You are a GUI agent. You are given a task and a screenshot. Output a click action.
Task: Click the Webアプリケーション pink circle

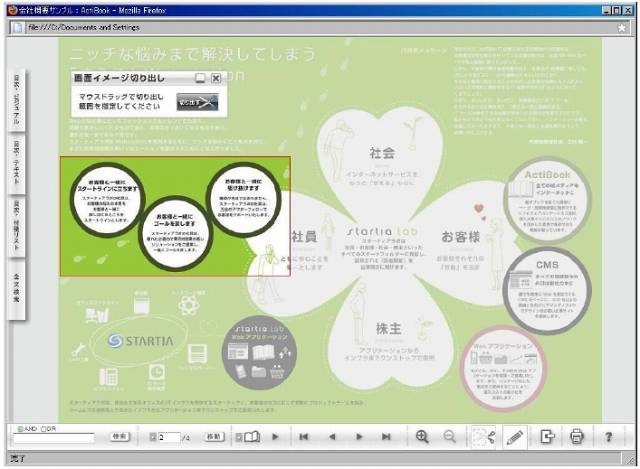coord(503,369)
